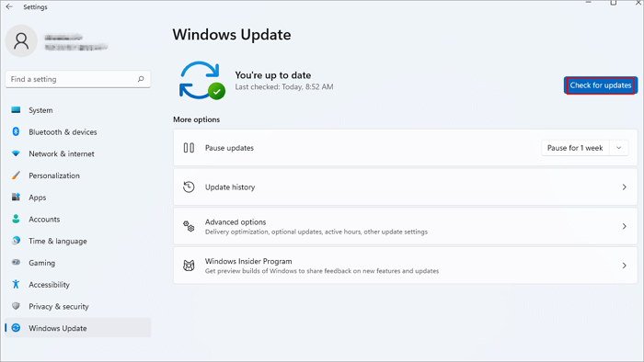Open Network & internet settings
Screen dimensions: 644x362
78,153
